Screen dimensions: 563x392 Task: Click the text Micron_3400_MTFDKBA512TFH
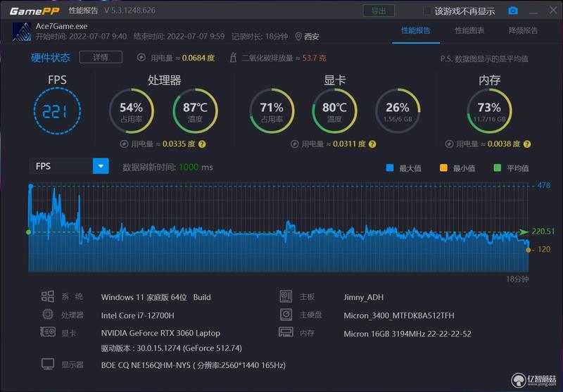(x=399, y=315)
